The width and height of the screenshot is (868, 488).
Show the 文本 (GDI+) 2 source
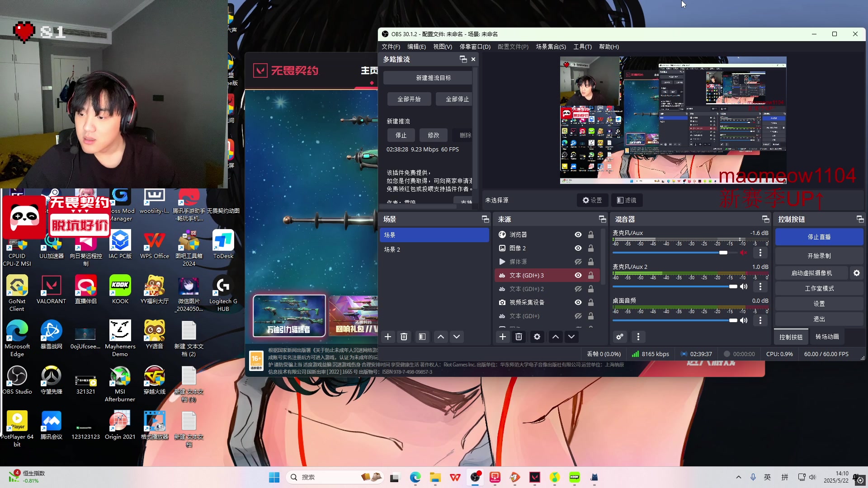(578, 289)
